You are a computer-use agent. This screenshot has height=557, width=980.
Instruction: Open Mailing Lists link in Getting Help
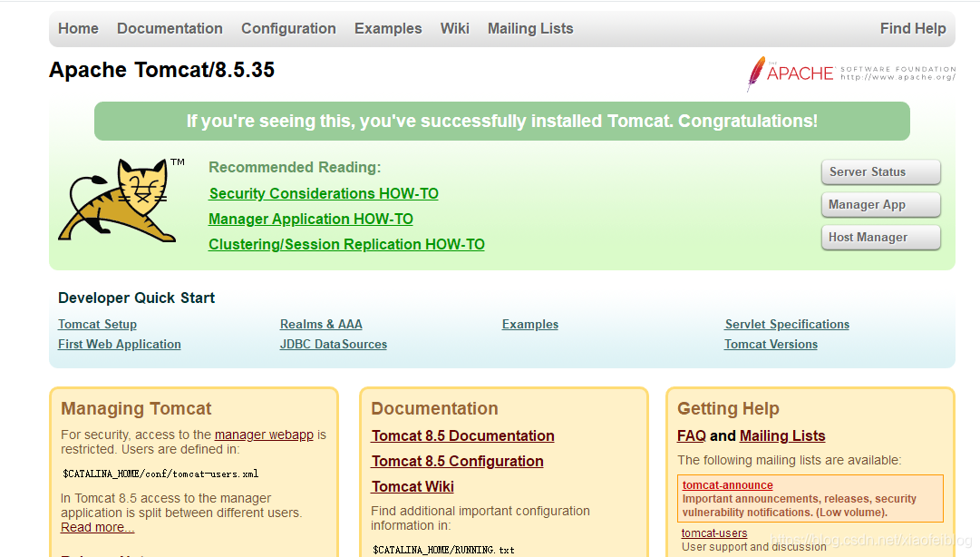782,435
